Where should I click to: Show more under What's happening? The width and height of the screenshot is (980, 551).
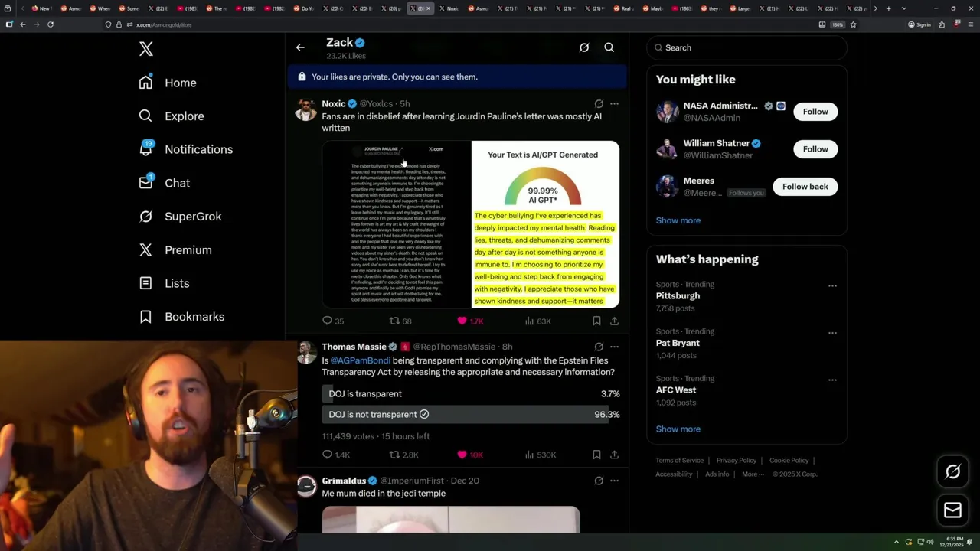(678, 429)
